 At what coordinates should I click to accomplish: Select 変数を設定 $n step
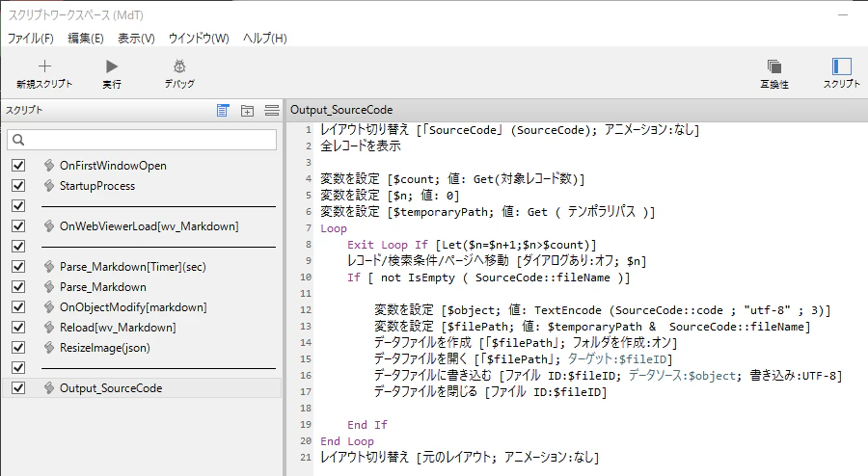pyautogui.click(x=391, y=196)
